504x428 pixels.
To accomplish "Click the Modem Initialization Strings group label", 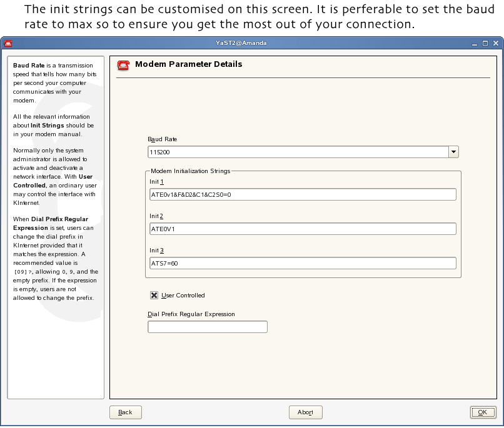I will [x=190, y=171].
